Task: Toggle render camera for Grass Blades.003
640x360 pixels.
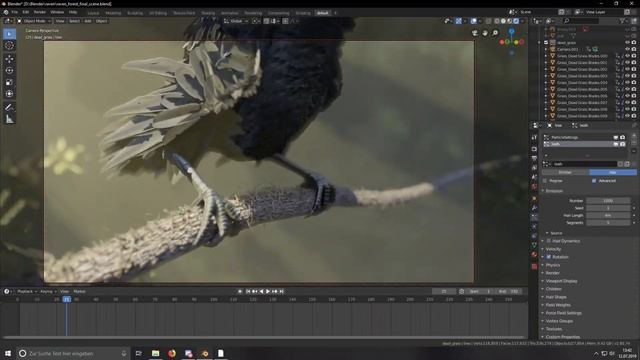Action: (x=634, y=76)
